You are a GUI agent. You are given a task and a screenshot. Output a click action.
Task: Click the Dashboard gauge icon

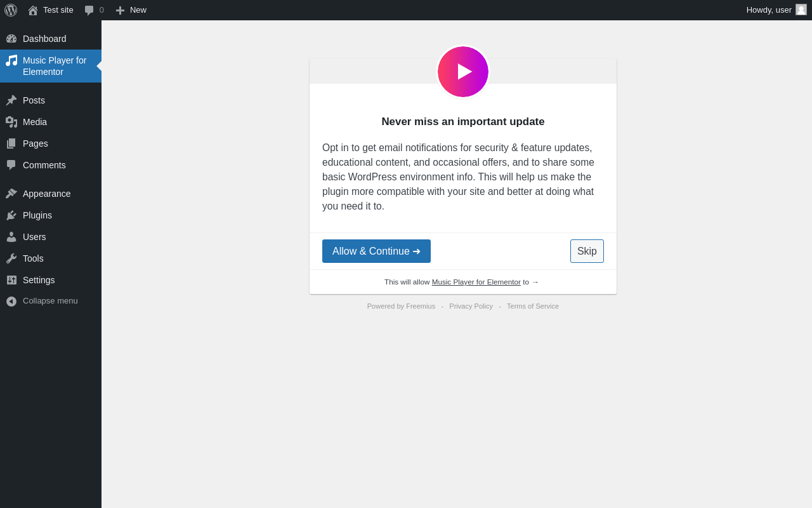coord(11,39)
